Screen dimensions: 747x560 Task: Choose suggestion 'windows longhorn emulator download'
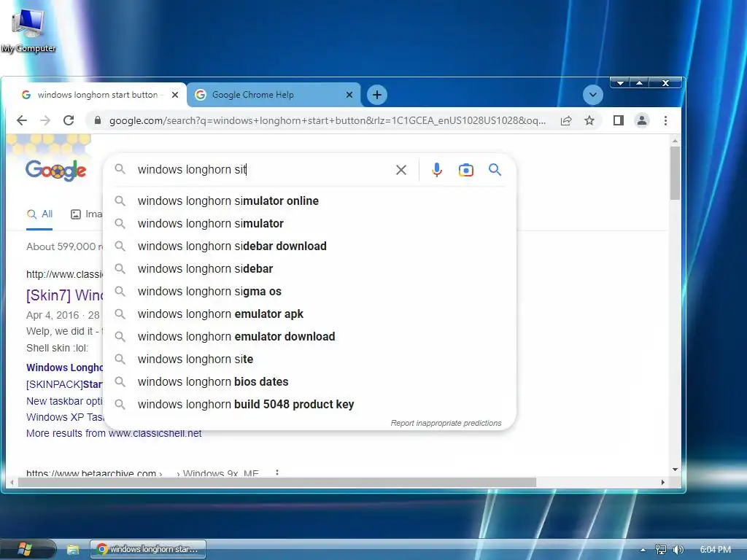[x=309, y=337]
